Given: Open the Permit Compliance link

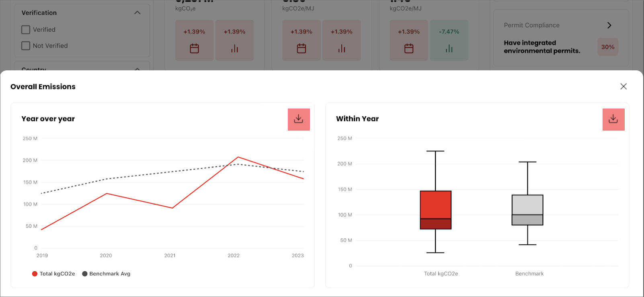Looking at the screenshot, I should point(531,25).
